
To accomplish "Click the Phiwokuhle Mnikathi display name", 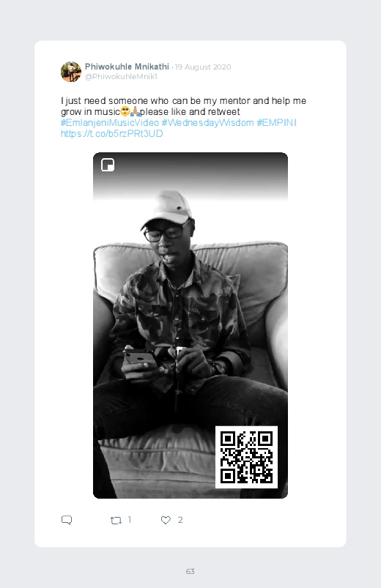I will click(x=127, y=67).
